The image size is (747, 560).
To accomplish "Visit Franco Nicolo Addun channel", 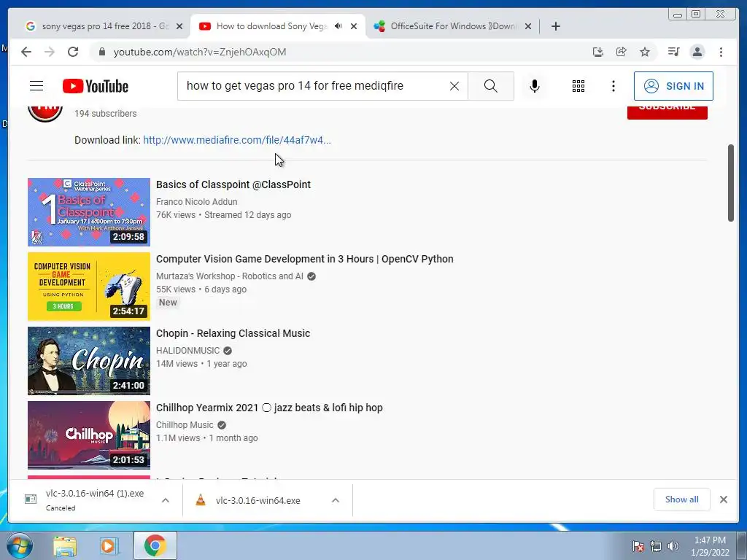I will point(197,201).
